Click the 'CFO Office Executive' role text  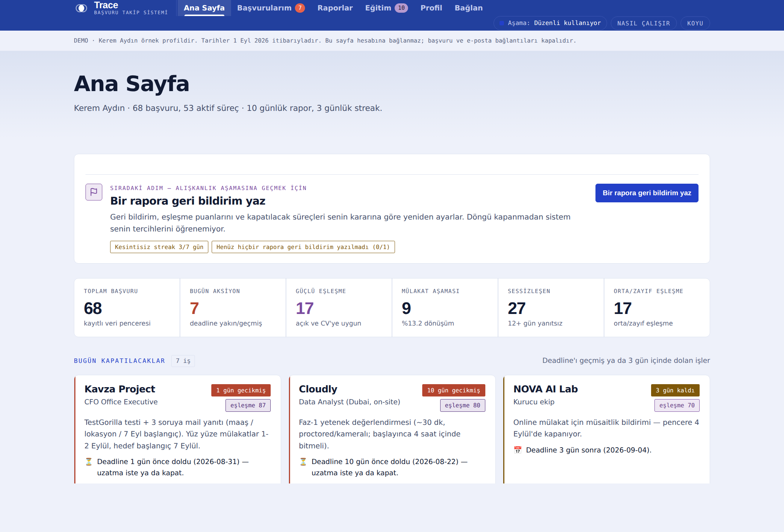tap(121, 402)
